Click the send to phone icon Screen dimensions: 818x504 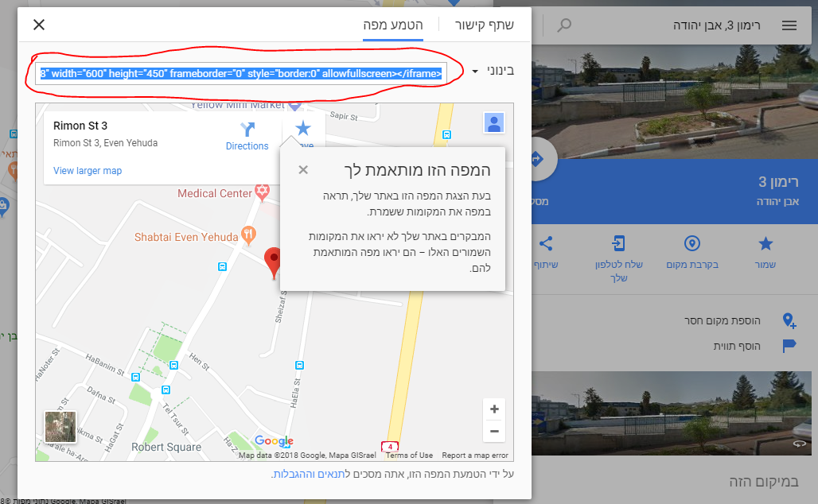tap(618, 243)
